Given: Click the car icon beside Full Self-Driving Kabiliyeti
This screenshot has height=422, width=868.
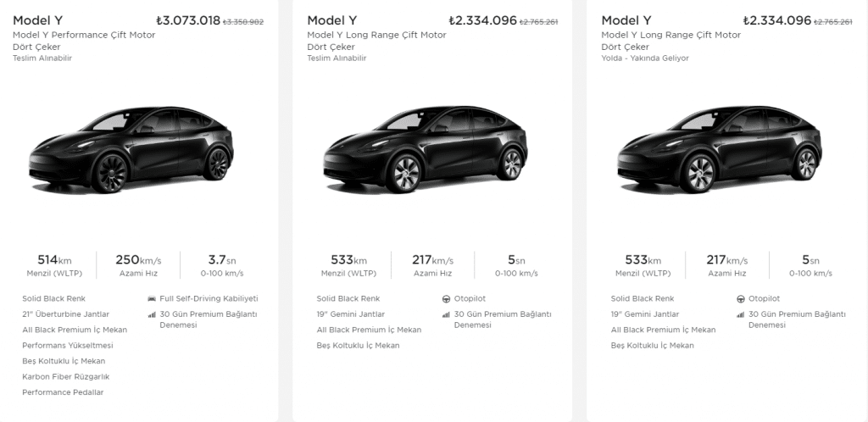Looking at the screenshot, I should click(152, 298).
